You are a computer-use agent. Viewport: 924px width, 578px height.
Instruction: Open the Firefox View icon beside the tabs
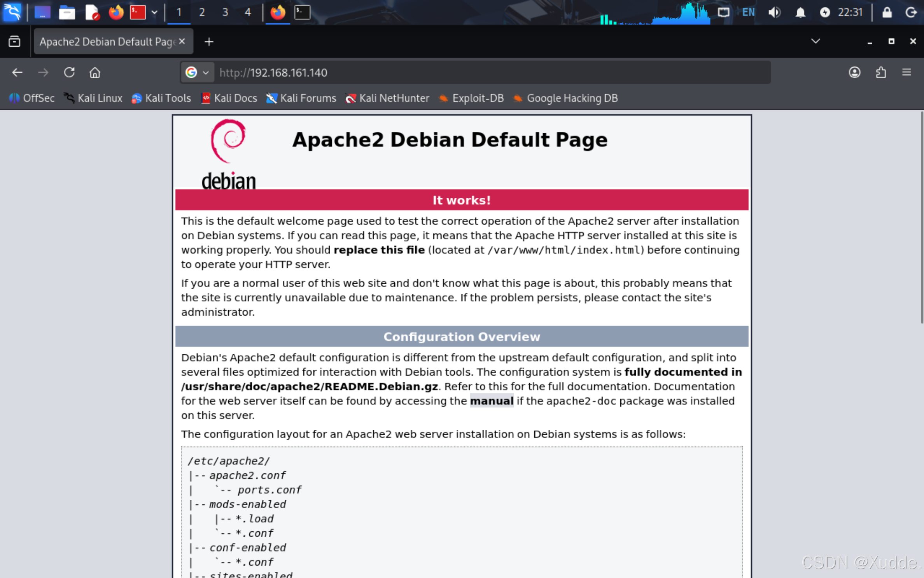14,41
